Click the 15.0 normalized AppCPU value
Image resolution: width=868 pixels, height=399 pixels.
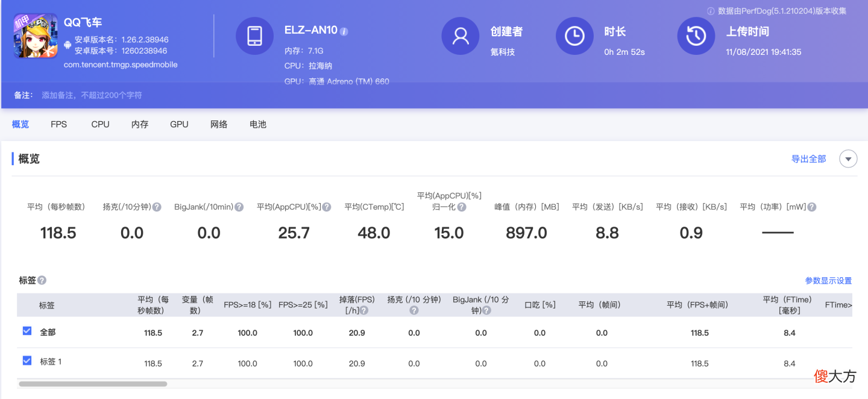[x=449, y=233]
